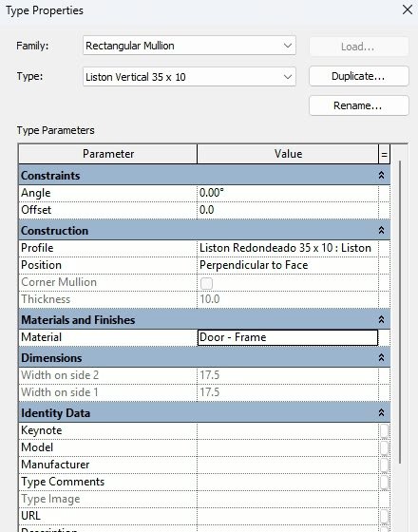Image resolution: width=418 pixels, height=532 pixels.
Task: Select the Material value field Door - Frame
Action: click(x=288, y=337)
